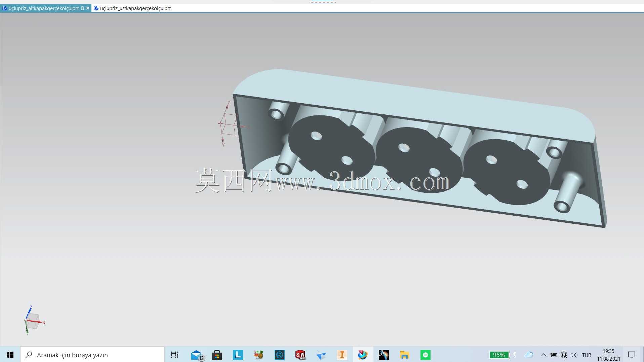Click the view triad orientation cube
The height and width of the screenshot is (362, 644).
tap(33, 321)
